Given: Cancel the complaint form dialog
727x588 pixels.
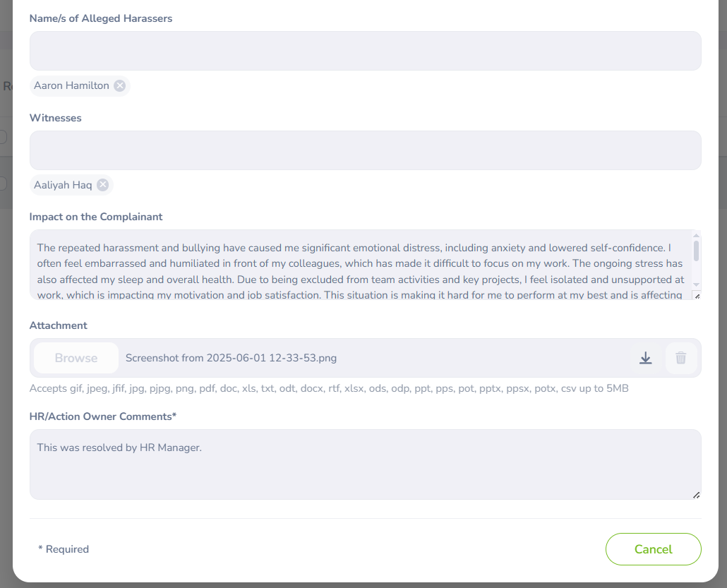Looking at the screenshot, I should 653,549.
